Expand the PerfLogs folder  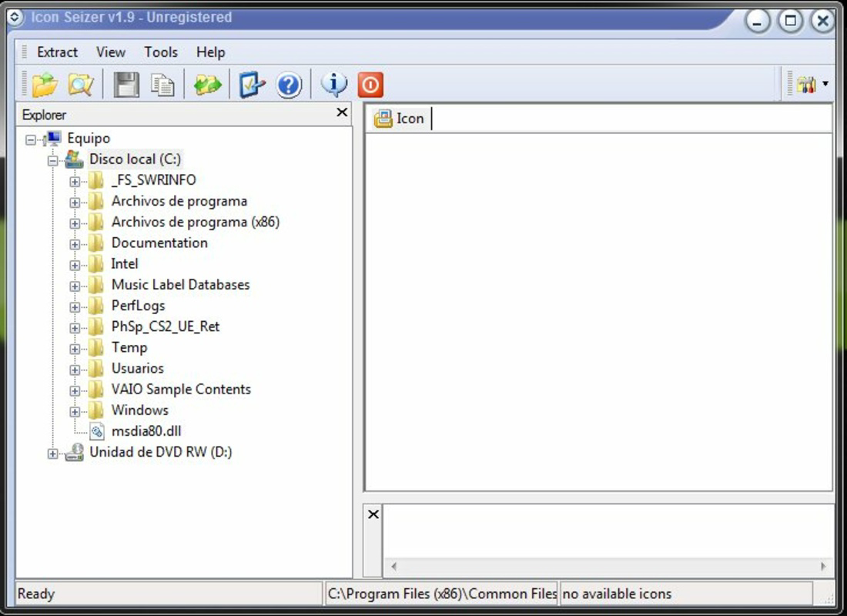75,307
